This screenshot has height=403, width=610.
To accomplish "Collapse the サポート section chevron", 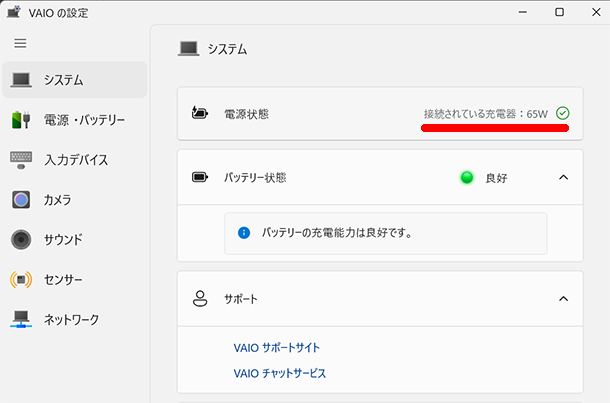I will [563, 298].
